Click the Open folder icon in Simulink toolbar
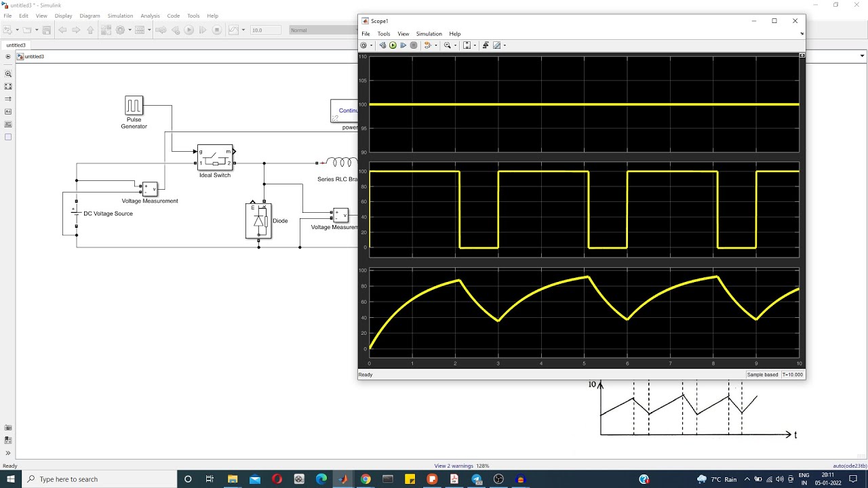Viewport: 868px width, 488px height. point(27,30)
